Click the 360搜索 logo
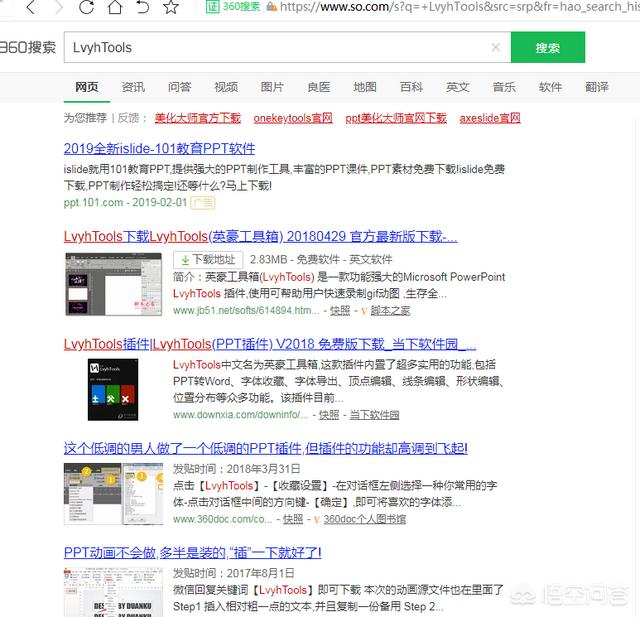Screen dimensions: 640x617 click(28, 47)
